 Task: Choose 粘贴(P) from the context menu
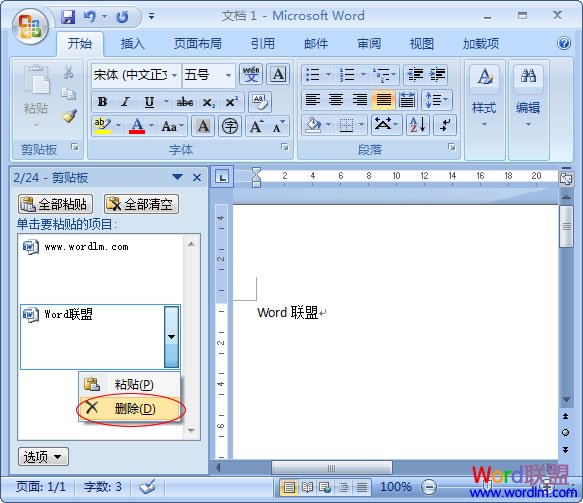tap(130, 384)
